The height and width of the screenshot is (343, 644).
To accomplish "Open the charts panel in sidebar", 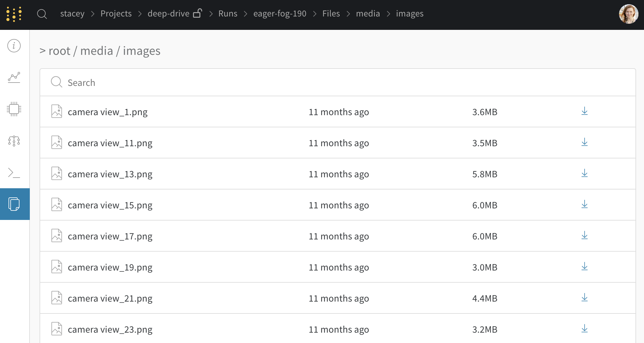I will [14, 77].
